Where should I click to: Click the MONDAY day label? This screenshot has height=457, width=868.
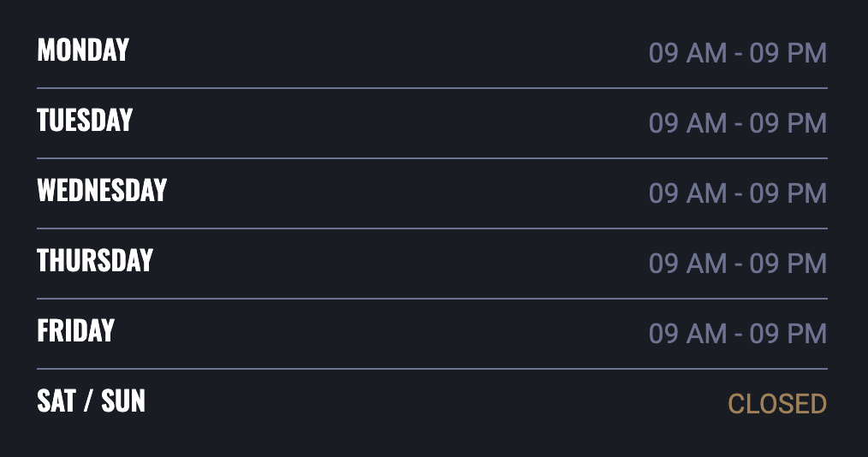pos(83,50)
